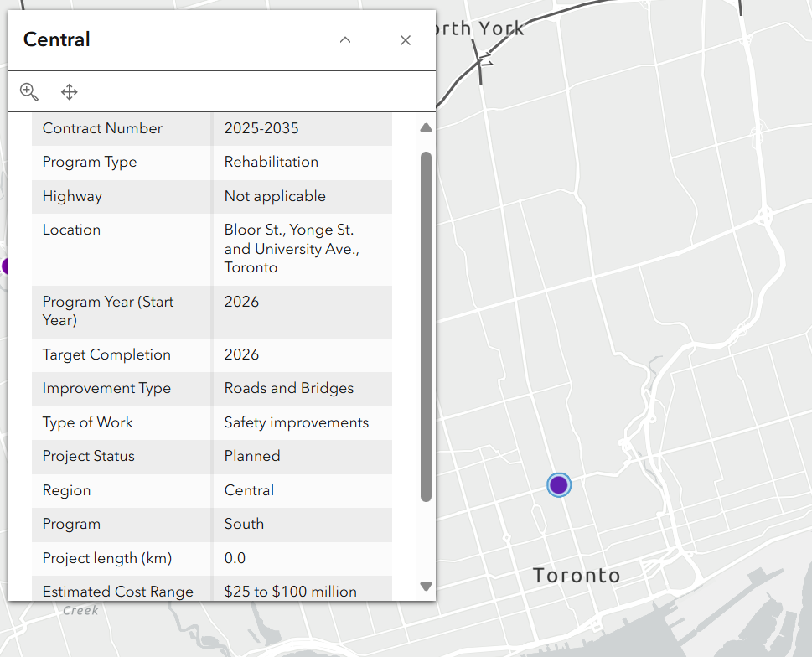The height and width of the screenshot is (657, 812).
Task: Click the Zoom to magnifier icon
Action: (x=29, y=92)
